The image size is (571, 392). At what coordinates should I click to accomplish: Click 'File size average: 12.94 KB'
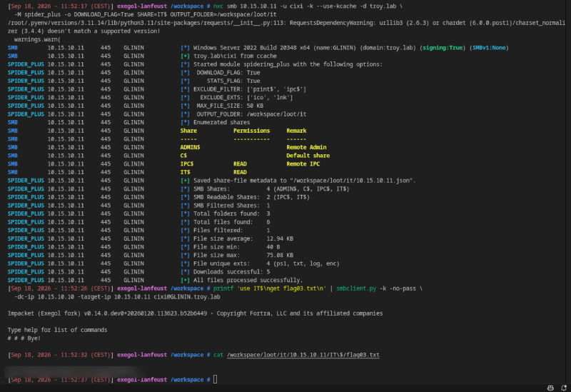(x=243, y=239)
